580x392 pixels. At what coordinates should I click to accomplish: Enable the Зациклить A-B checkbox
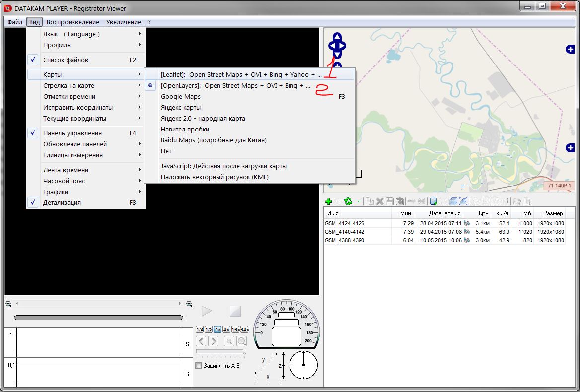[x=199, y=366]
